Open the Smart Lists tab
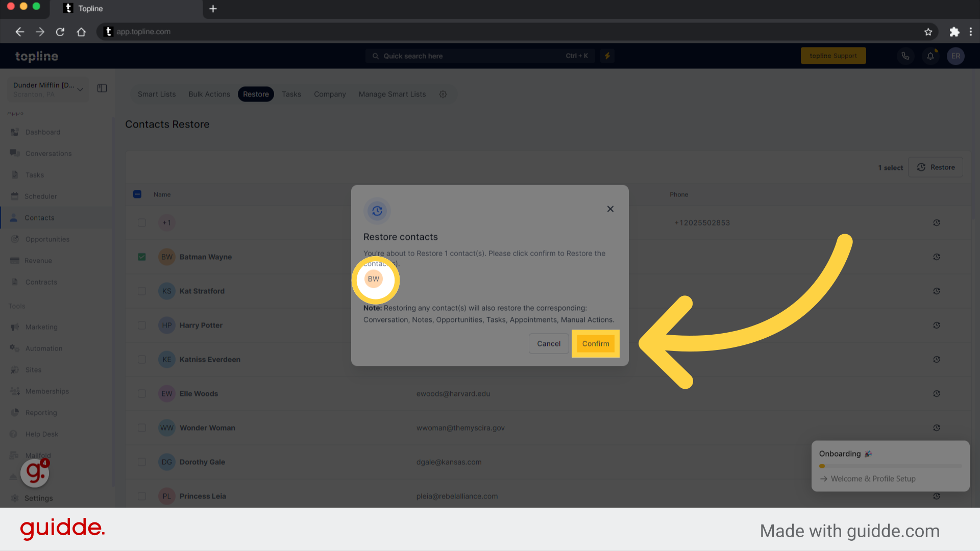Viewport: 980px width, 551px height. pyautogui.click(x=157, y=94)
